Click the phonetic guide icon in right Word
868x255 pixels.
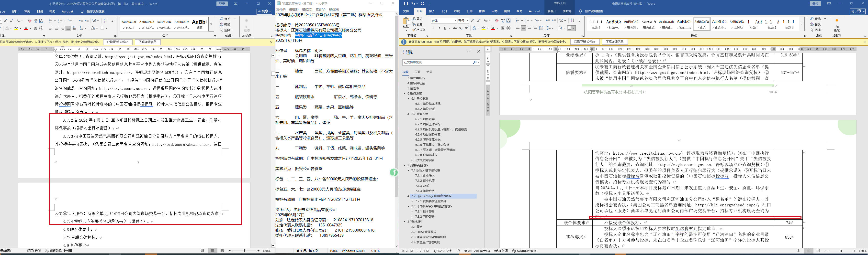point(503,21)
